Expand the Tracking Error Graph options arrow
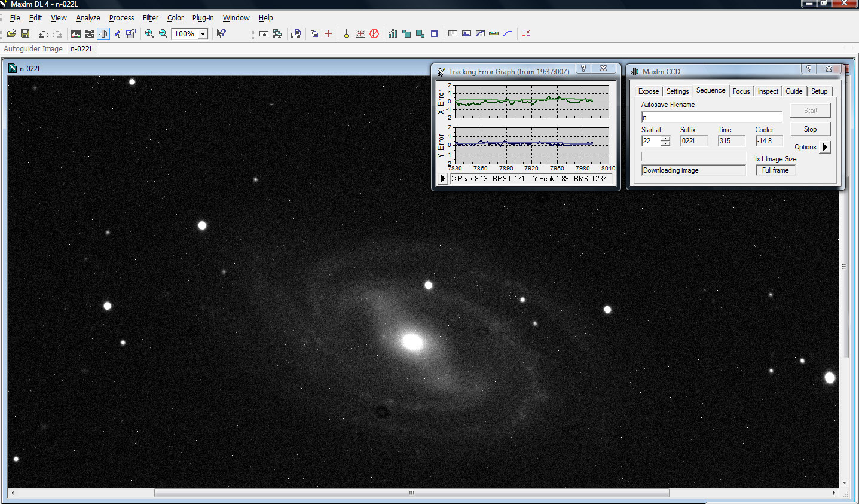Screen dimensions: 859x504 click(443, 179)
